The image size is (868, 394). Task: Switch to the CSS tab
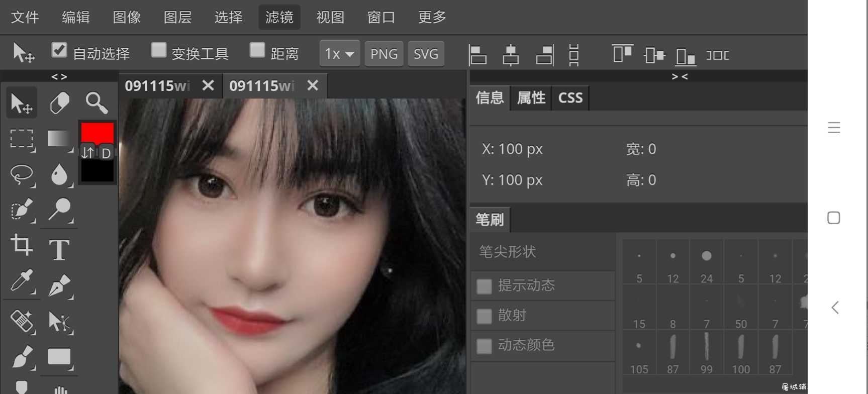point(570,97)
